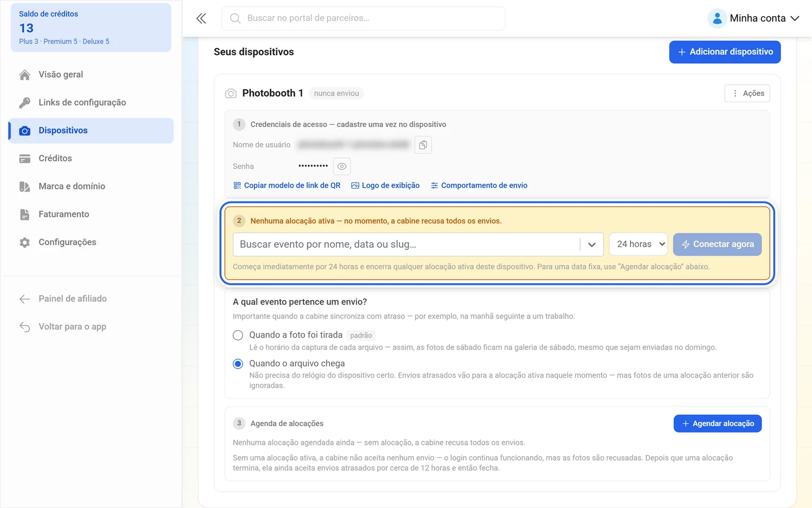The width and height of the screenshot is (812, 508).
Task: Click the Painel de afiliado arrow icon
Action: click(x=25, y=299)
